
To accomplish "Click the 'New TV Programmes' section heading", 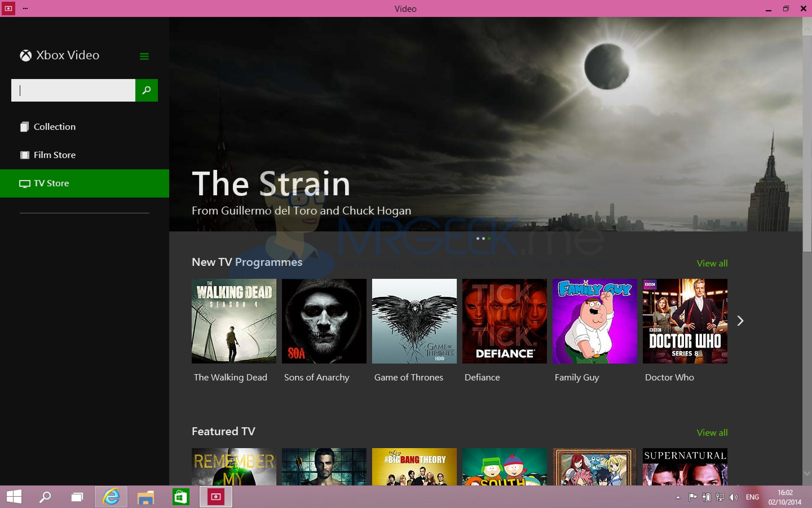I will tap(247, 262).
